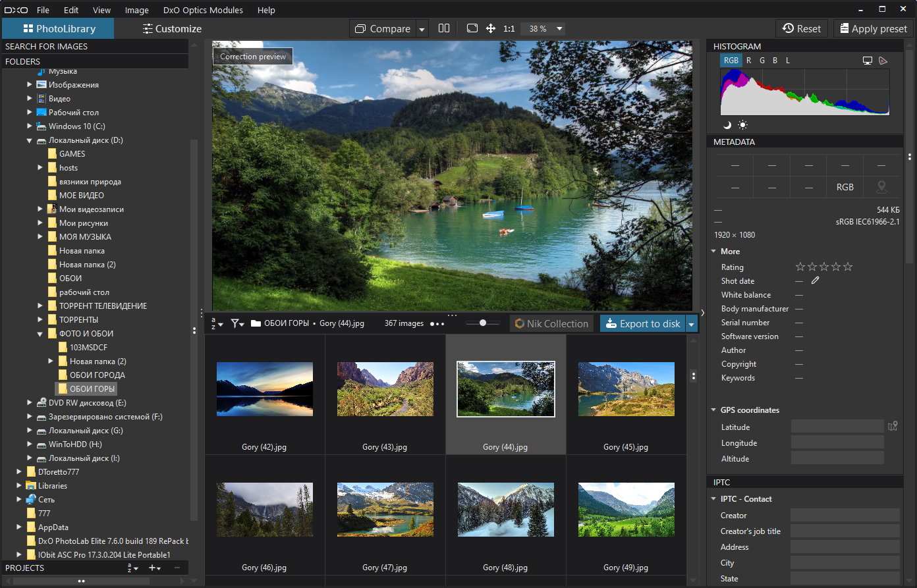Open the filter images funnel icon

point(237,323)
